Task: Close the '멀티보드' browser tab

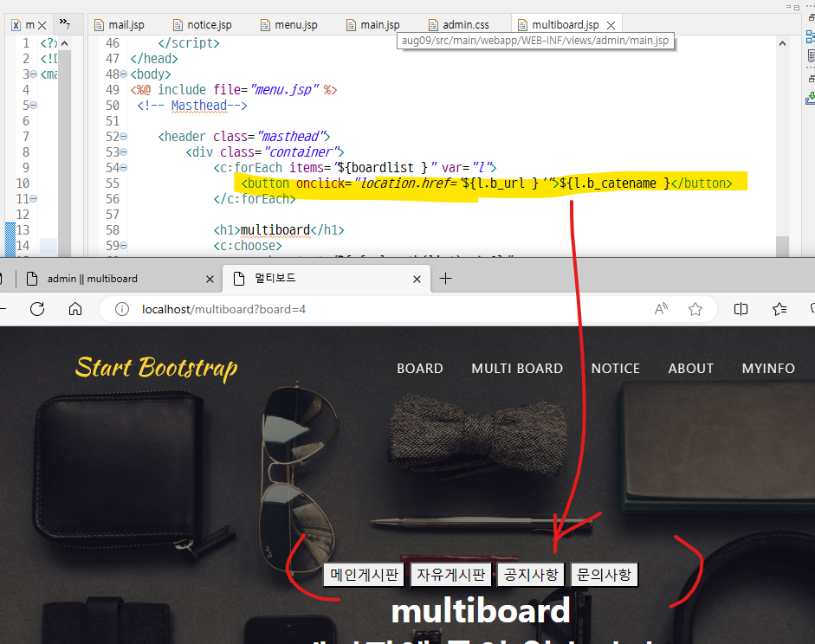Action: pos(417,280)
